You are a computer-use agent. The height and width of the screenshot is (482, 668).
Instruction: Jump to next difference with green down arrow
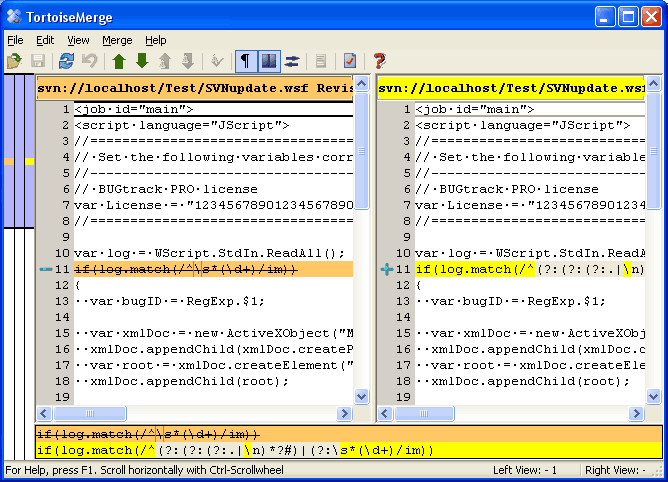click(141, 62)
